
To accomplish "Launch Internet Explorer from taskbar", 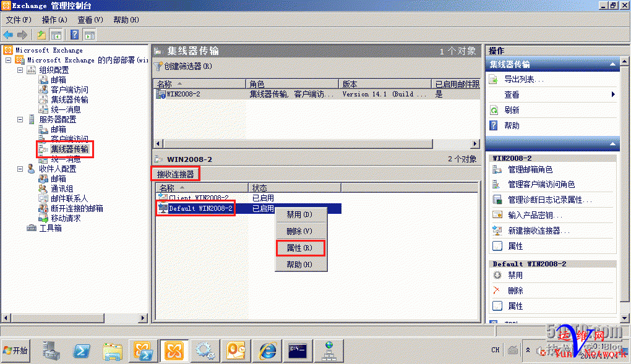I will [268, 351].
